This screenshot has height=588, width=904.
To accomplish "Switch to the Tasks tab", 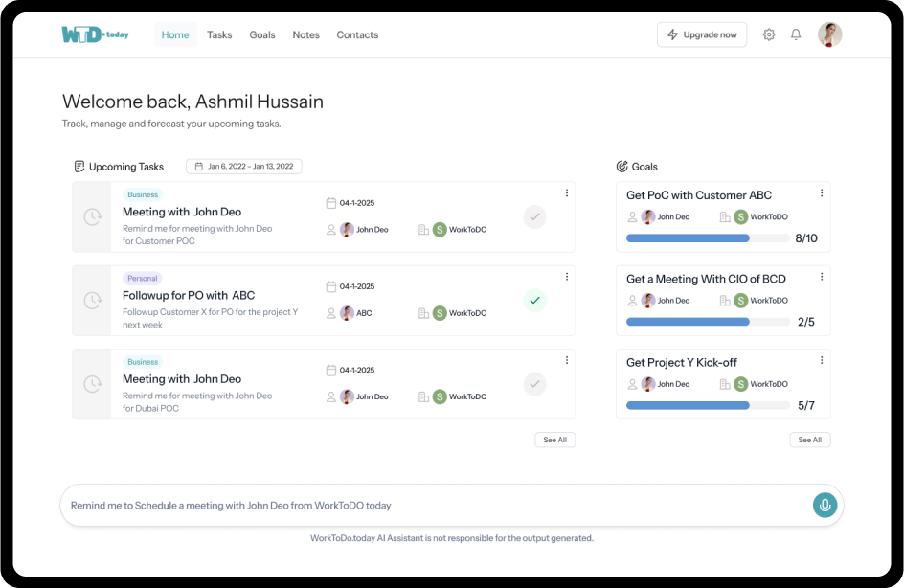I will (219, 34).
